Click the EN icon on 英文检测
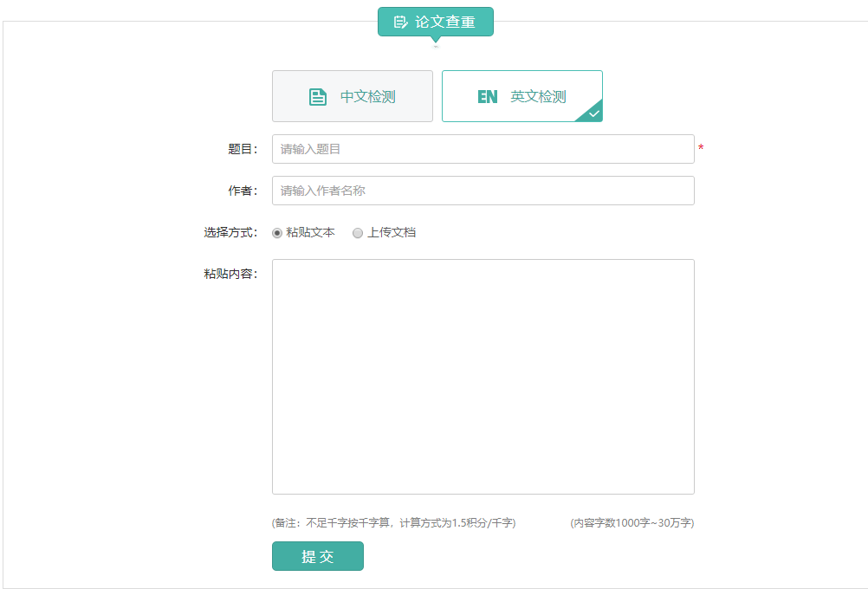This screenshot has height=589, width=868. [x=488, y=97]
